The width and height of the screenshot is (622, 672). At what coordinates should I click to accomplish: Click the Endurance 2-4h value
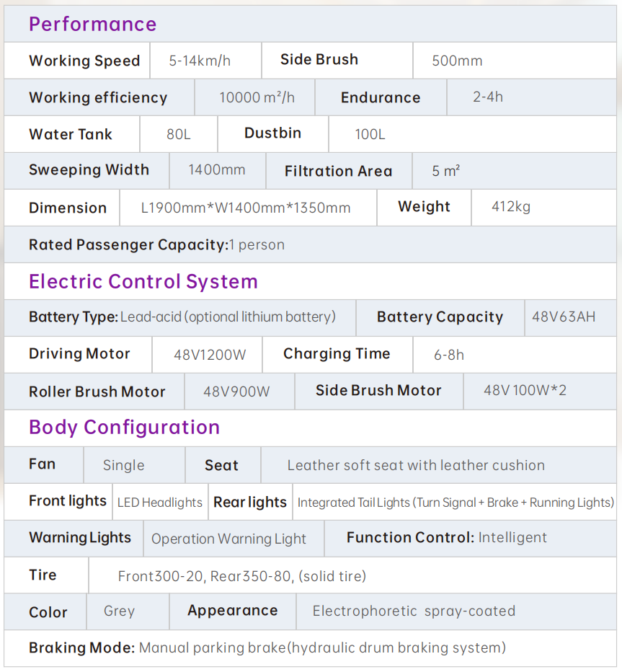488,97
